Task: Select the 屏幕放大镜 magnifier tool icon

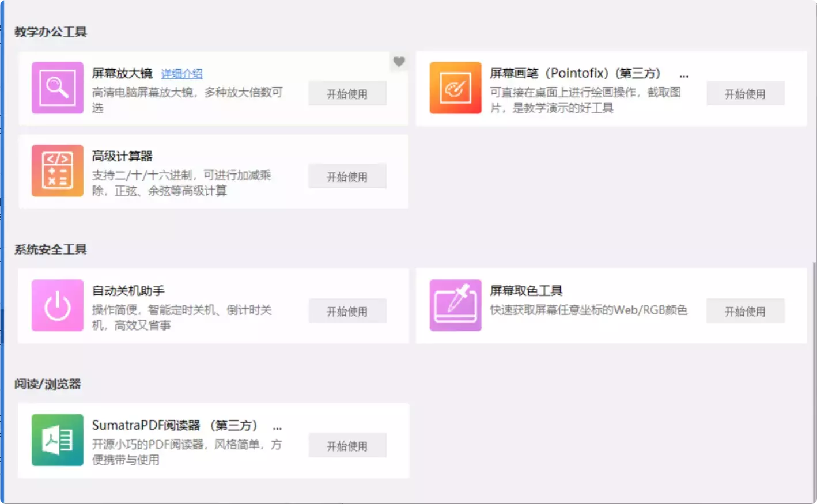Action: click(x=57, y=88)
